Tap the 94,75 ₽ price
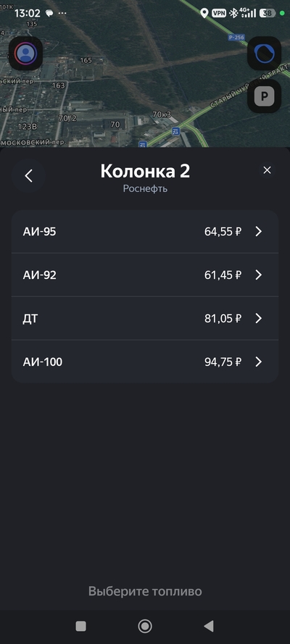 (223, 361)
